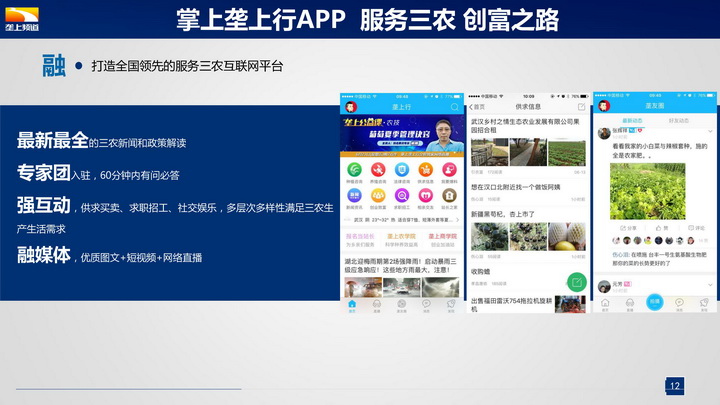Viewport: 720px width, 405px height.
Task: Open the blue 法律咨询 shield icon
Action: [x=402, y=170]
